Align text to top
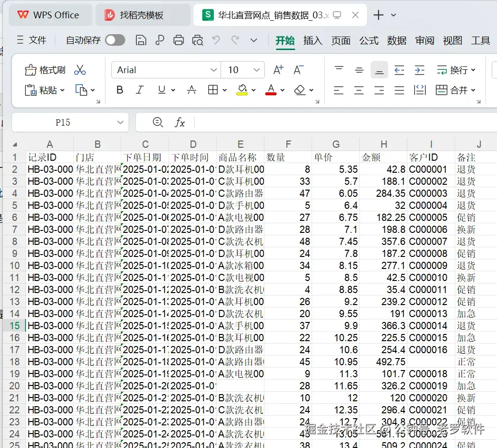This screenshot has width=497, height=448. tap(339, 70)
